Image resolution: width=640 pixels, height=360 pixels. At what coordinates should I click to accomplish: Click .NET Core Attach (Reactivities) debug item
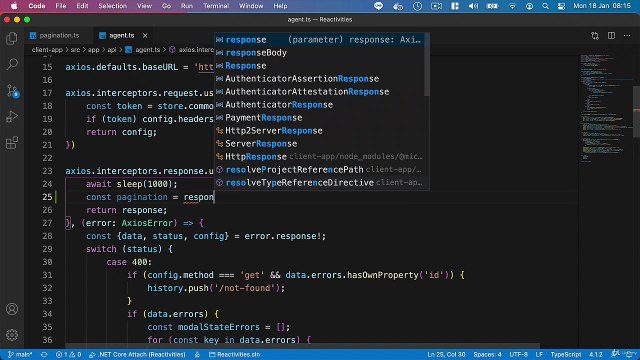[137, 355]
